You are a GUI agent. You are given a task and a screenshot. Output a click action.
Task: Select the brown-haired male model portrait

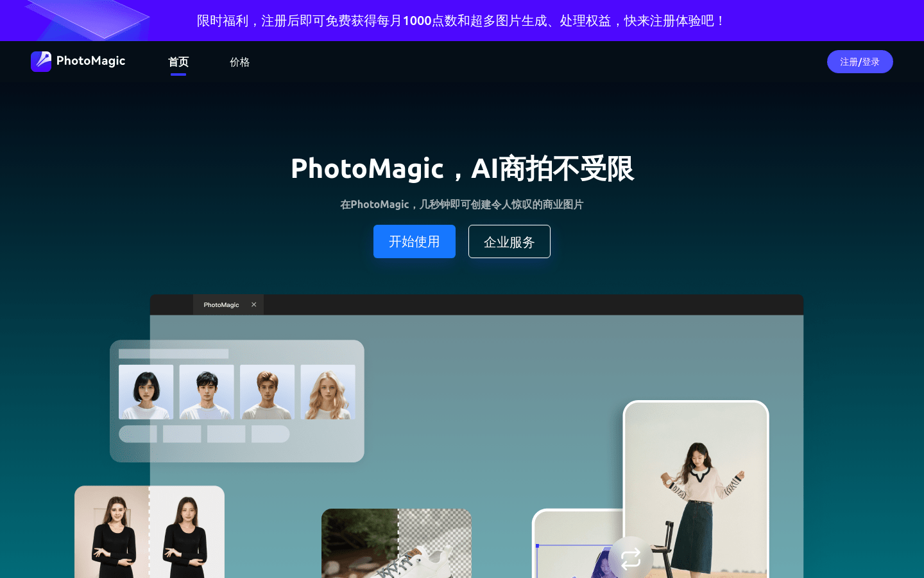point(268,392)
